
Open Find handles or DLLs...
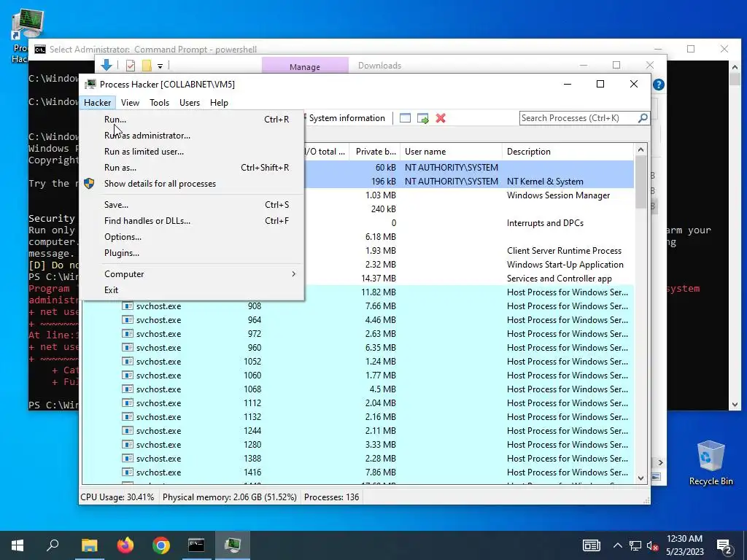192,221
